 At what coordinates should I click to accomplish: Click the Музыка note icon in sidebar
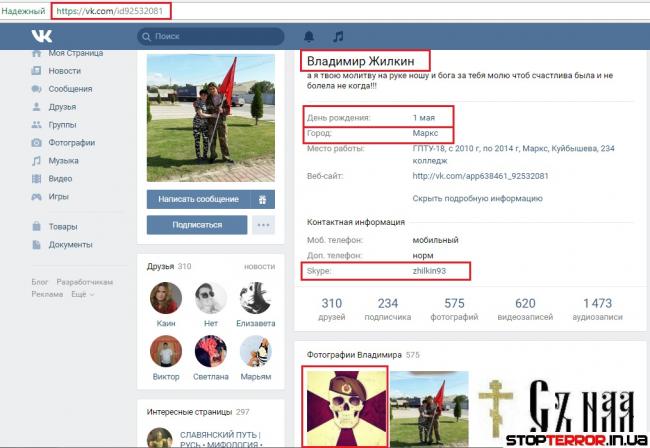(x=36, y=160)
